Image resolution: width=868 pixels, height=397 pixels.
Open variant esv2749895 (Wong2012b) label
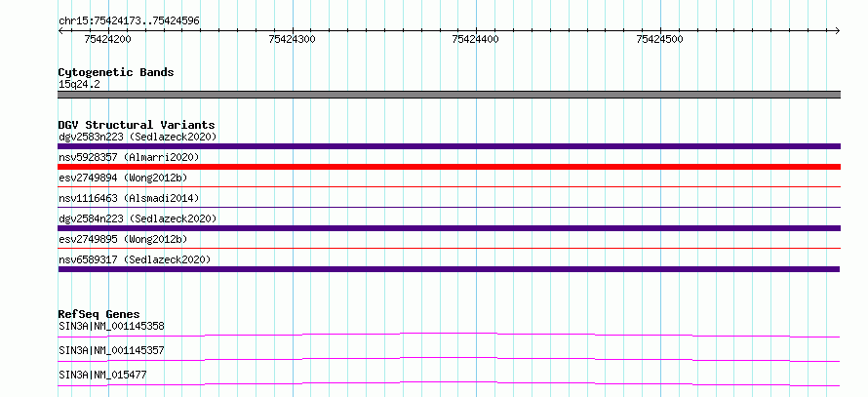click(x=123, y=239)
